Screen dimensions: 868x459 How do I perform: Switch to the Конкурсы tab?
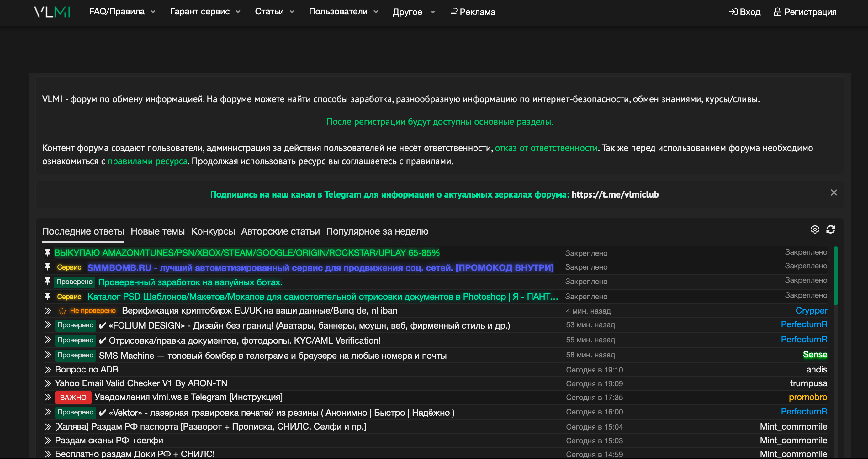pos(213,231)
